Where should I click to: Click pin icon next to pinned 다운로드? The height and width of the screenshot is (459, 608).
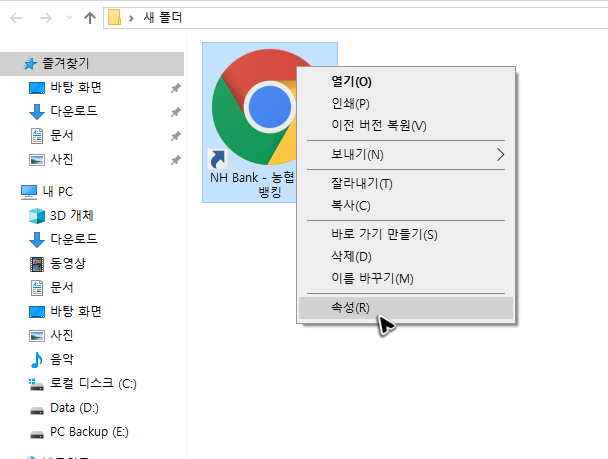coord(176,112)
